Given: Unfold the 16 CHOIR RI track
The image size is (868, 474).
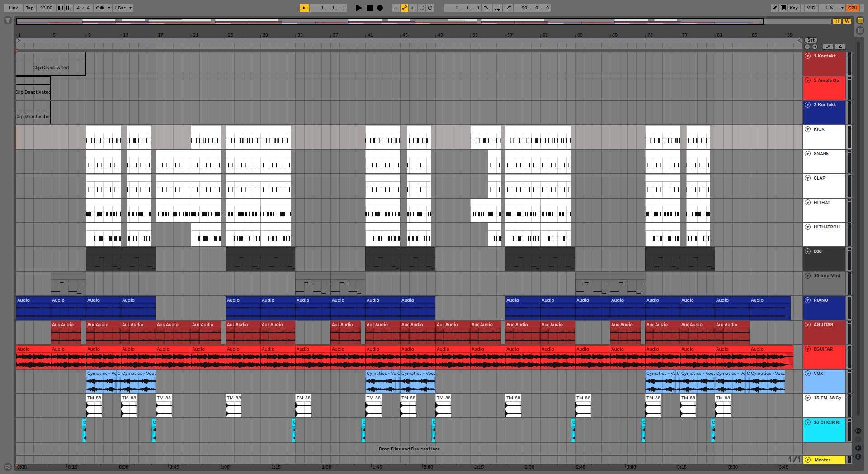Looking at the screenshot, I should pos(807,422).
